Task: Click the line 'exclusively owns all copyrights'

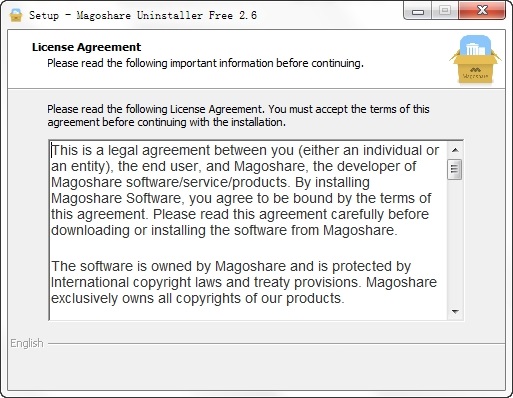Action: [x=197, y=298]
